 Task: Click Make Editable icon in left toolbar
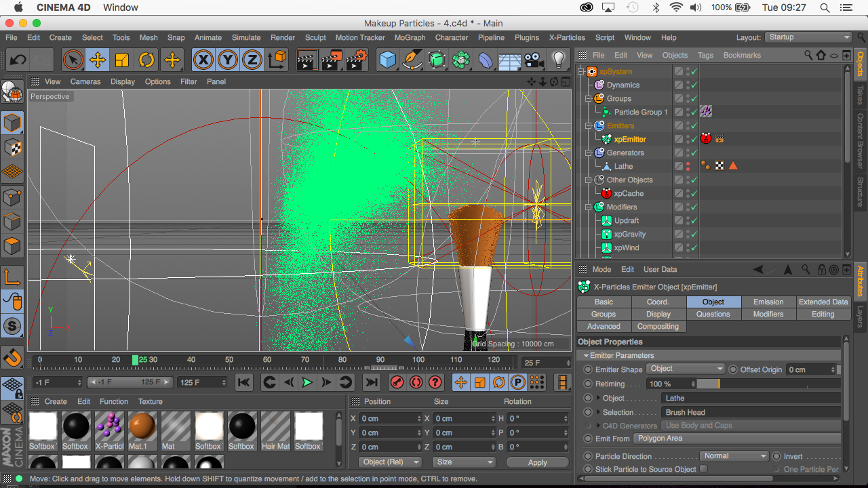coord(12,90)
